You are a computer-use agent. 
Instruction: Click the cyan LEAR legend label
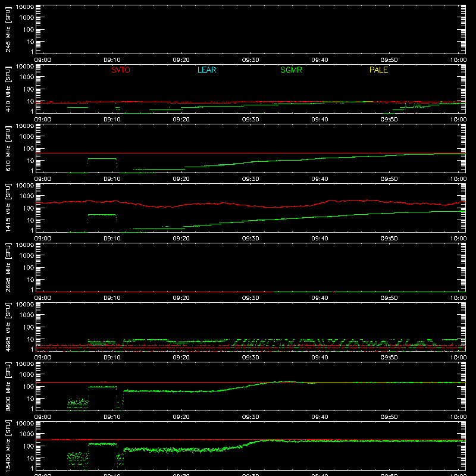click(206, 70)
